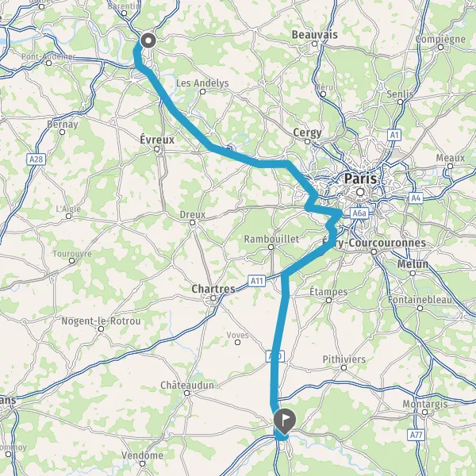Click the Pithiviers town label

click(x=344, y=359)
